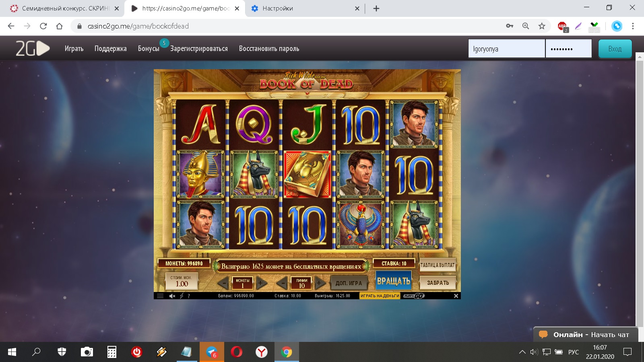Click the 2G casino logo
The image size is (644, 362).
point(33,49)
